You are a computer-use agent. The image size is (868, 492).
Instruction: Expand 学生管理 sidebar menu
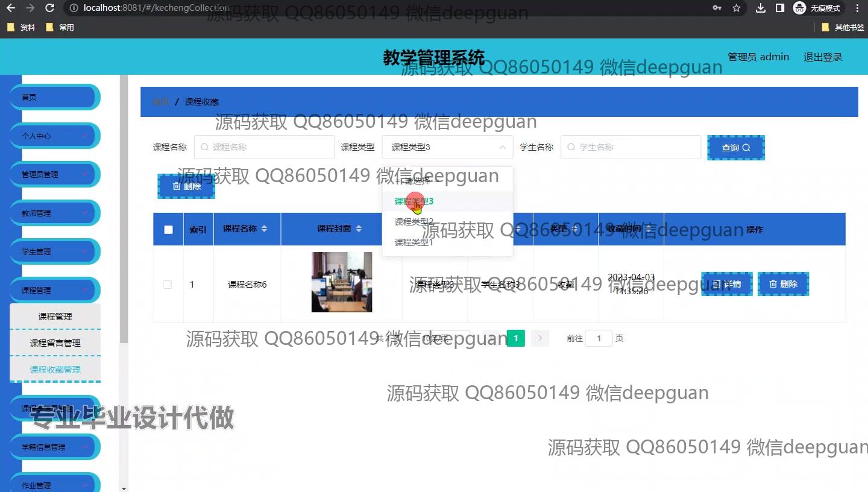(x=54, y=251)
